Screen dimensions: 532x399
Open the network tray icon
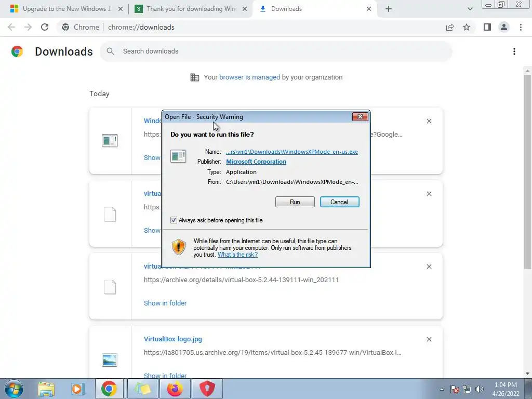(467, 389)
